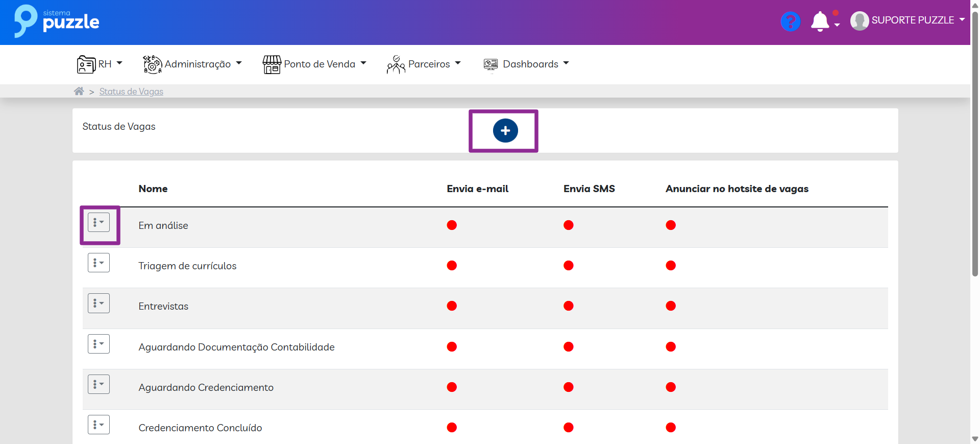The width and height of the screenshot is (980, 444).
Task: Click the Status de Vagas breadcrumb link
Action: (131, 91)
